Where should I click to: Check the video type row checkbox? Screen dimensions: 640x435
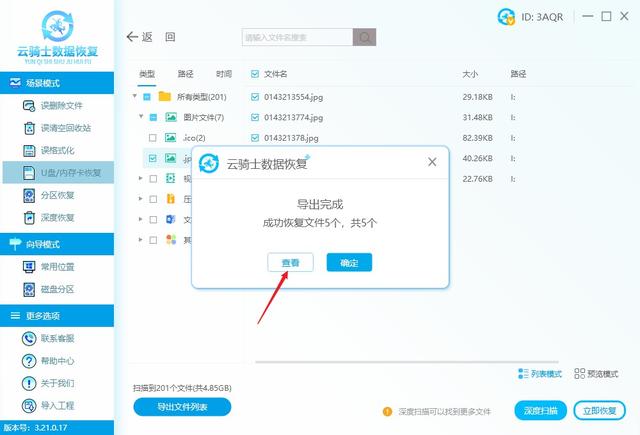(x=153, y=179)
